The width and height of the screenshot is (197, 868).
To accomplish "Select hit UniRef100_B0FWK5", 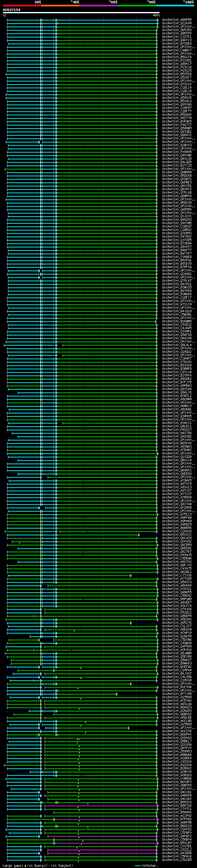I will [x=177, y=121].
